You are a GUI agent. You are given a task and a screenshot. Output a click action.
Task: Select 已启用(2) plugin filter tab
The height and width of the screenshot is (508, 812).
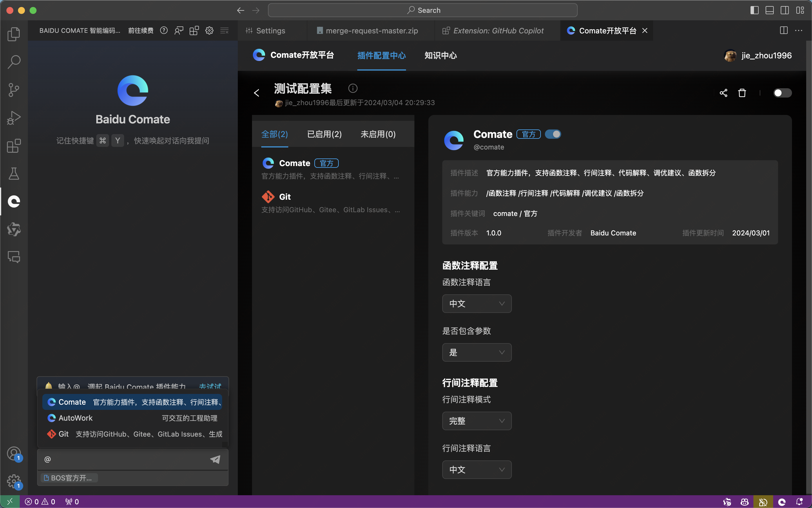click(x=325, y=134)
